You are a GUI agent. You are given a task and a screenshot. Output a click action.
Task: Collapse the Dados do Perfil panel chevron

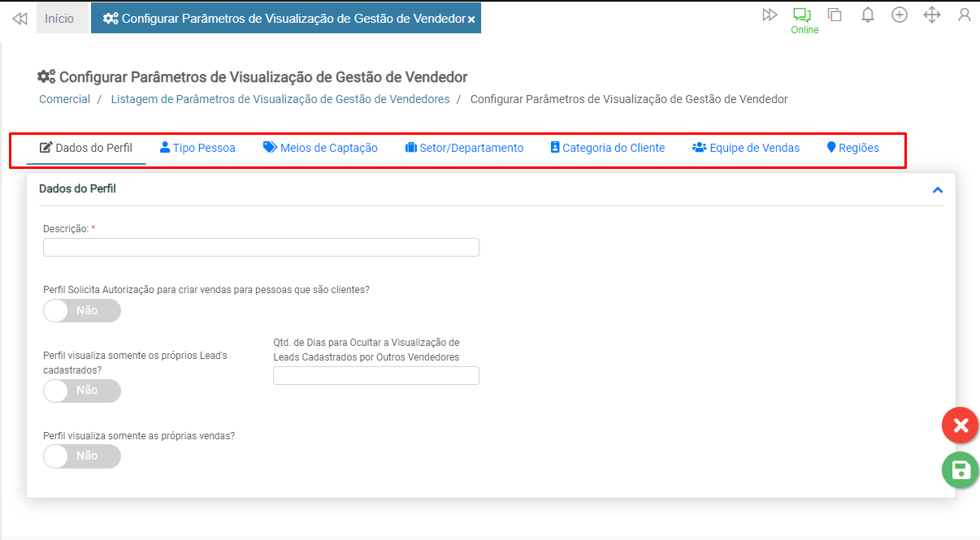pos(938,190)
